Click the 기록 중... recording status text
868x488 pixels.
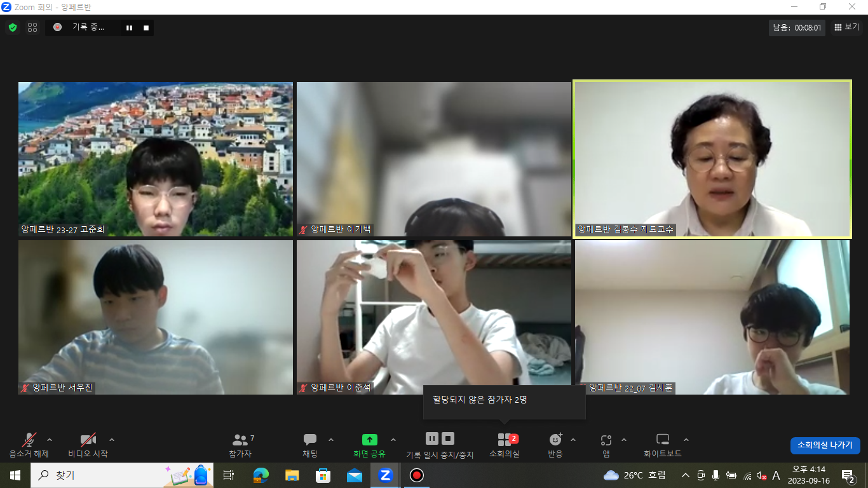(x=88, y=27)
